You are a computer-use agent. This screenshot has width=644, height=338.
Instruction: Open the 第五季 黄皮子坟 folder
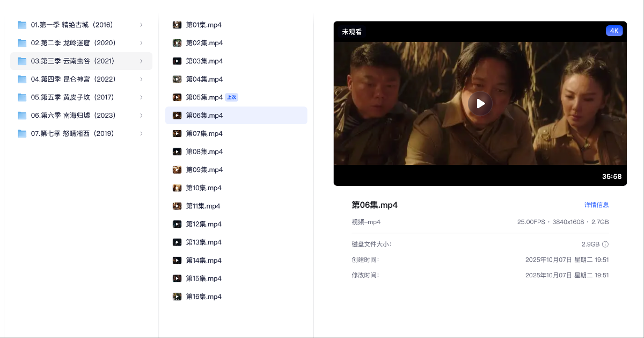point(72,97)
